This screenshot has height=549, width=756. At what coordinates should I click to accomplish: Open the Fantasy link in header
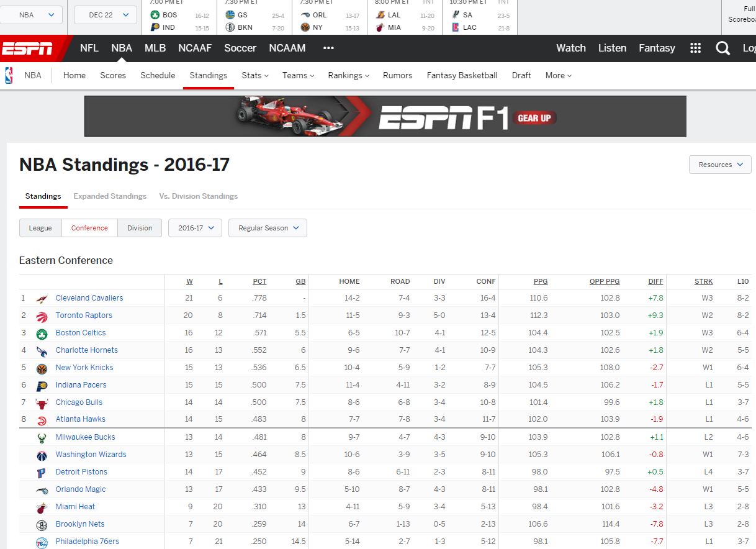[x=657, y=48]
